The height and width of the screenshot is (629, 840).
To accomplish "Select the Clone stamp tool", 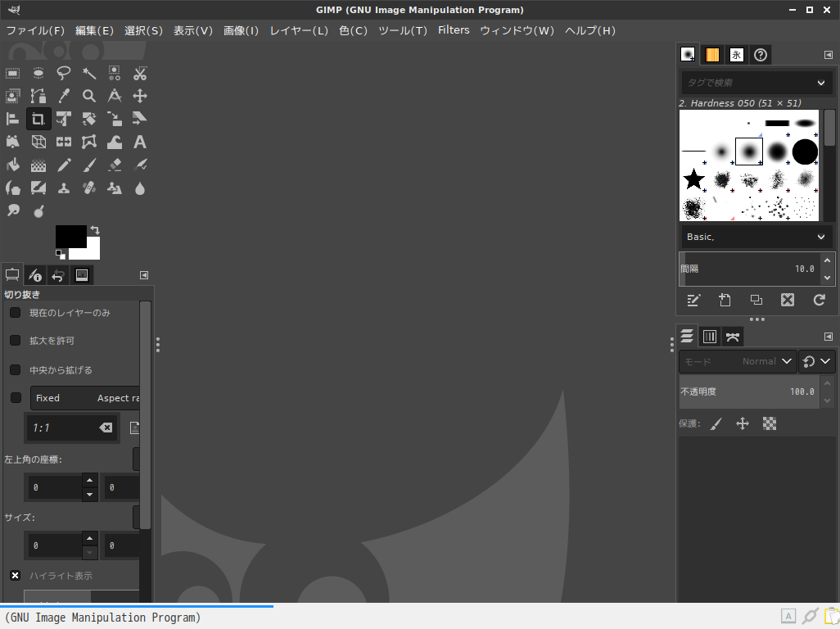I will pyautogui.click(x=64, y=188).
